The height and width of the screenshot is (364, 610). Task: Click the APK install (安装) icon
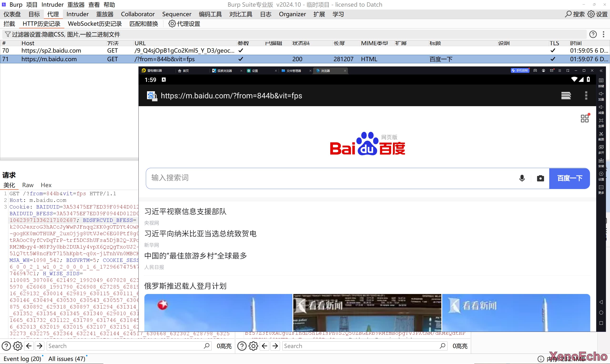coord(601,161)
